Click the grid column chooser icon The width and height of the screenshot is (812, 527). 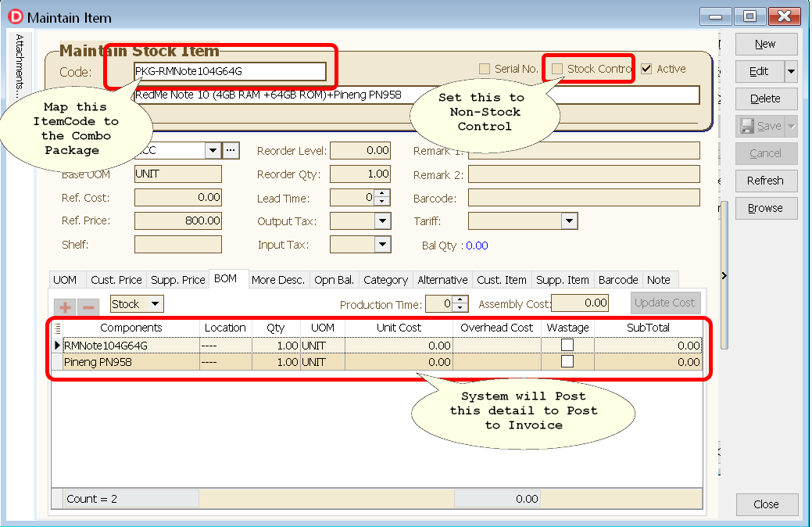(57, 328)
